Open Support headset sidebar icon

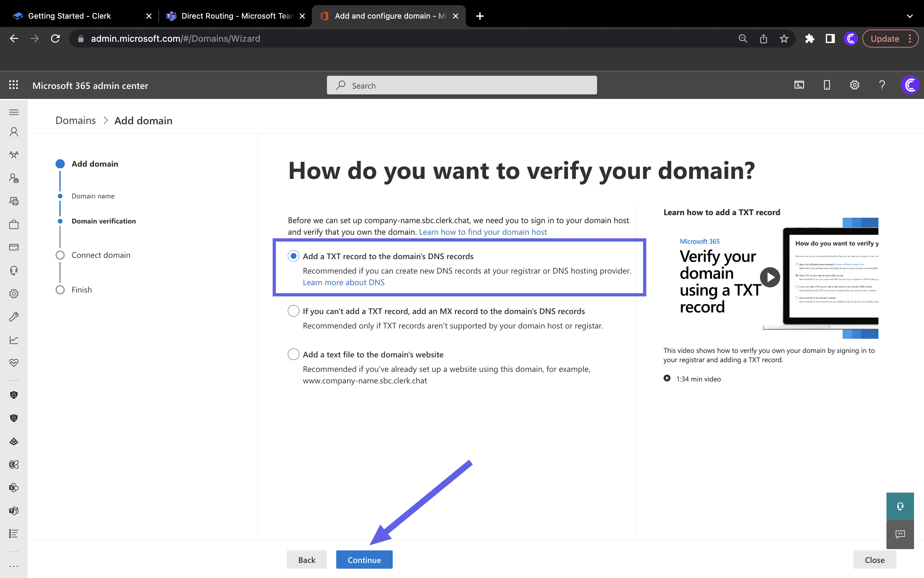pyautogui.click(x=14, y=271)
